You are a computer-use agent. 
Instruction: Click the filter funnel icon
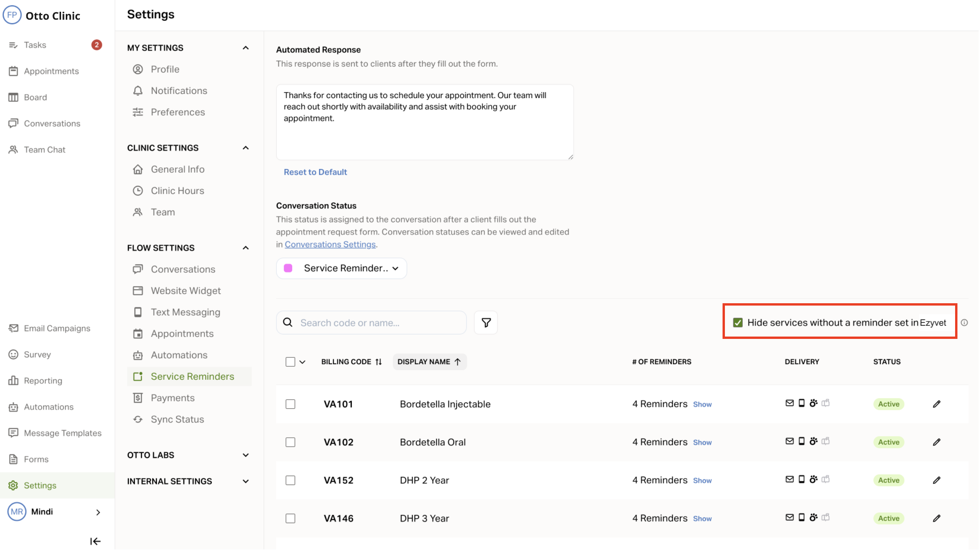click(486, 323)
